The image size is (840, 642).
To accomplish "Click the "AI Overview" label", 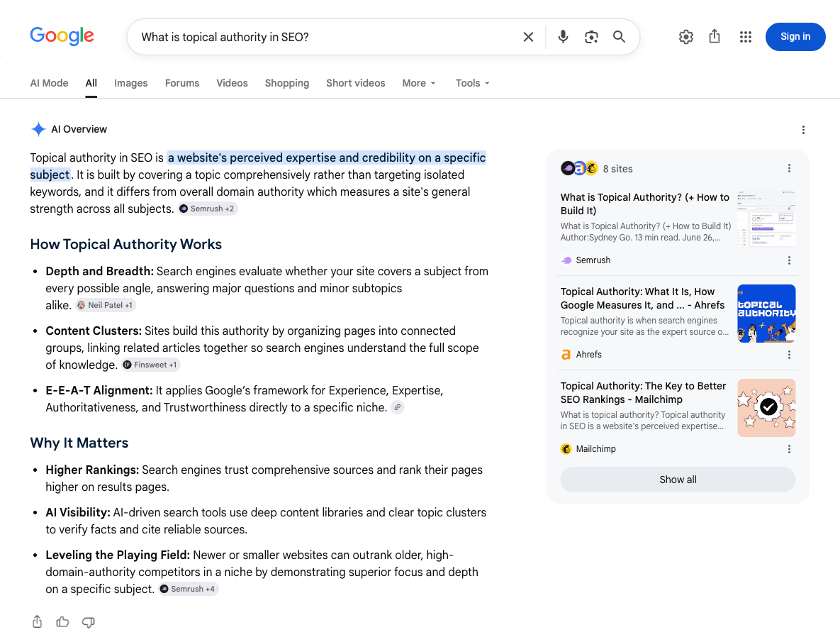I will point(79,129).
